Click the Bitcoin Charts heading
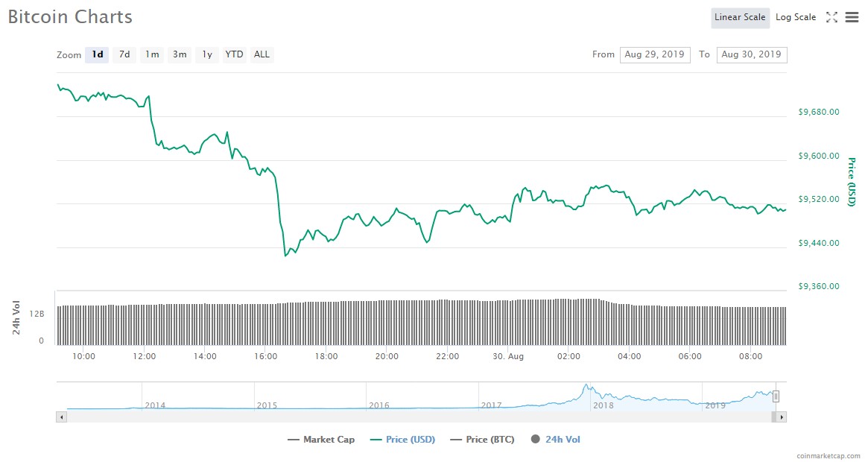 click(x=70, y=16)
